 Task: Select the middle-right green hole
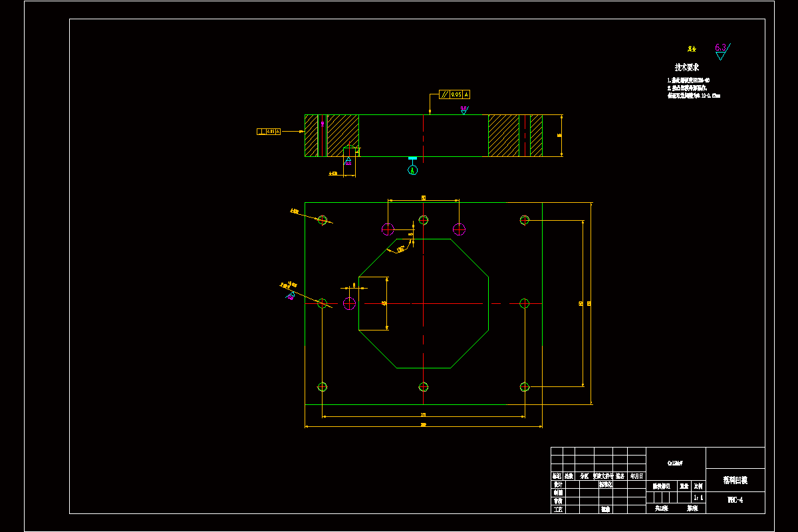pos(524,303)
